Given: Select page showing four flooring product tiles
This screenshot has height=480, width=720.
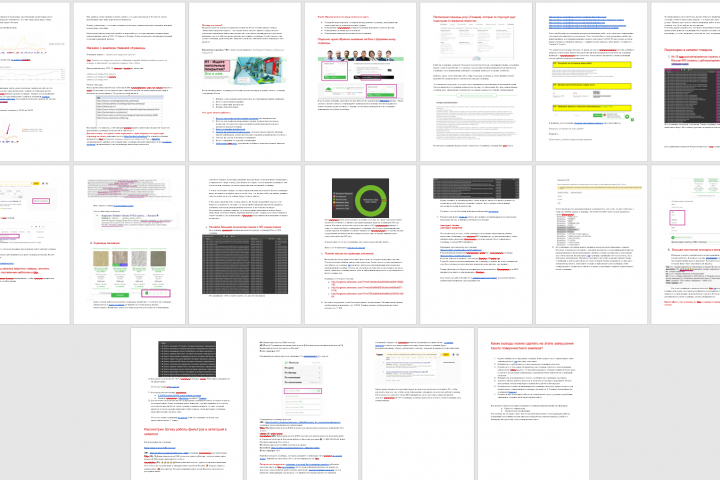Looking at the screenshot, I should click(129, 245).
